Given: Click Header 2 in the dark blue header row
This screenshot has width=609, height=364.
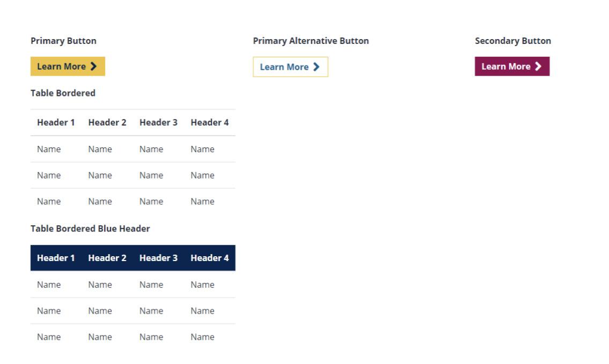Looking at the screenshot, I should [x=107, y=258].
